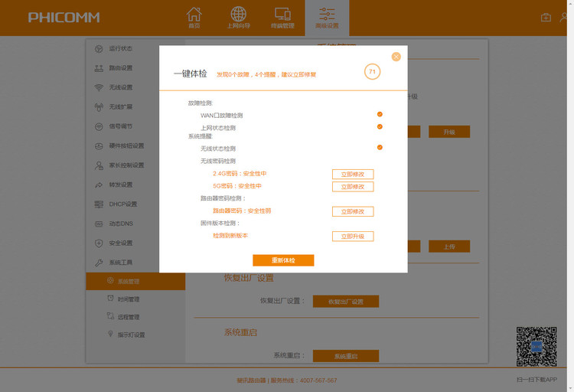Click the 运行状态 gear icon

click(x=99, y=49)
